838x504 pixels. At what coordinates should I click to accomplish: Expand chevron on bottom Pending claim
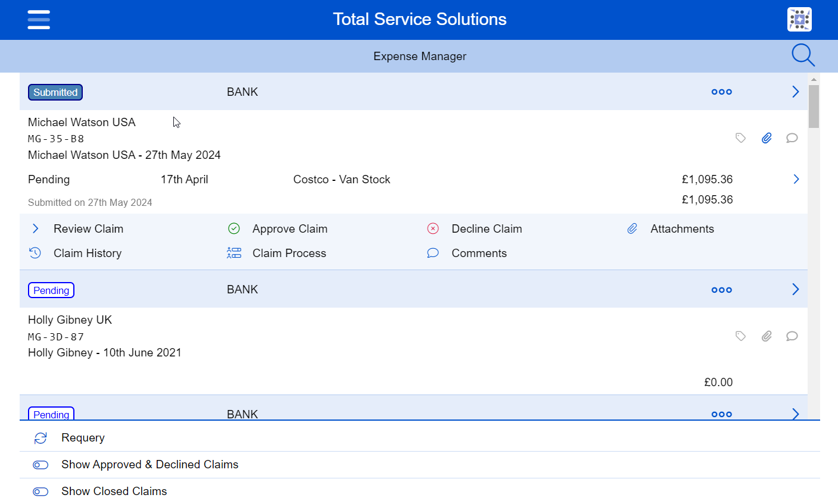796,414
